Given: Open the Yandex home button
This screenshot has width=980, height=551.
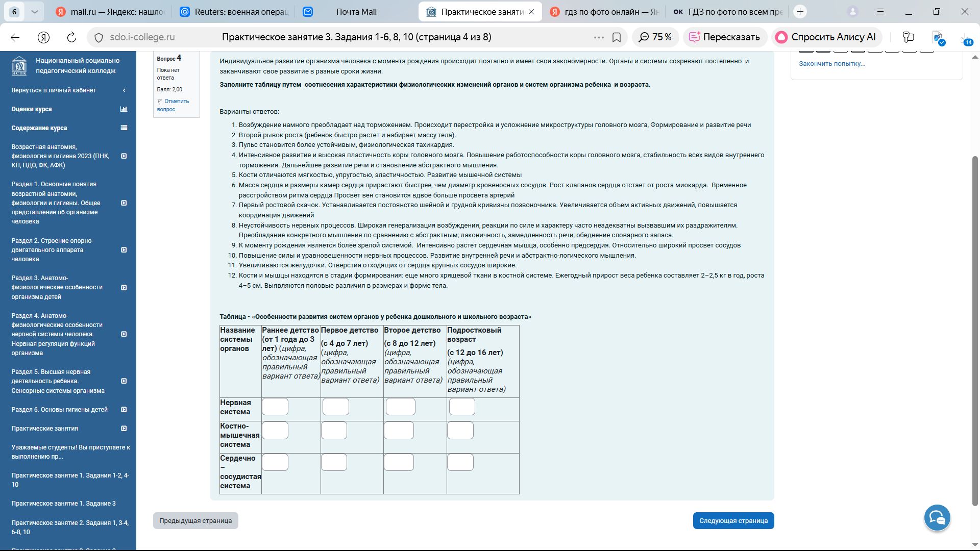Looking at the screenshot, I should 44,37.
